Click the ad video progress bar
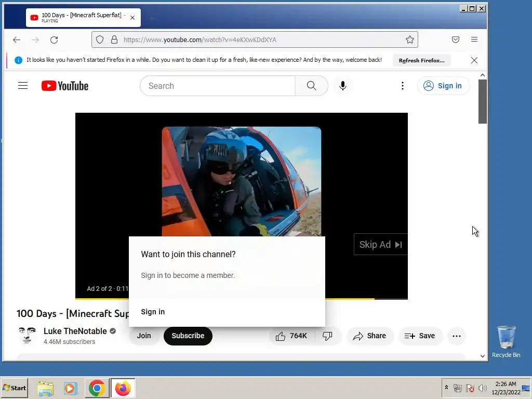The width and height of the screenshot is (532, 399). point(241,299)
